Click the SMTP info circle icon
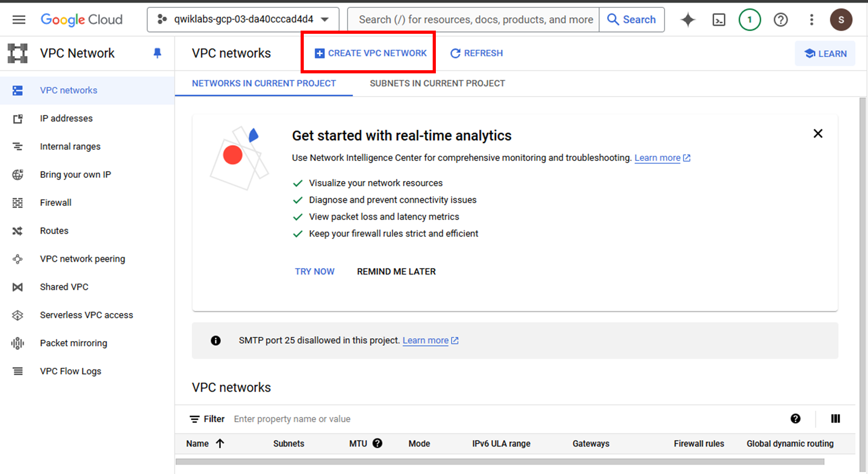This screenshot has width=868, height=474. [x=216, y=340]
